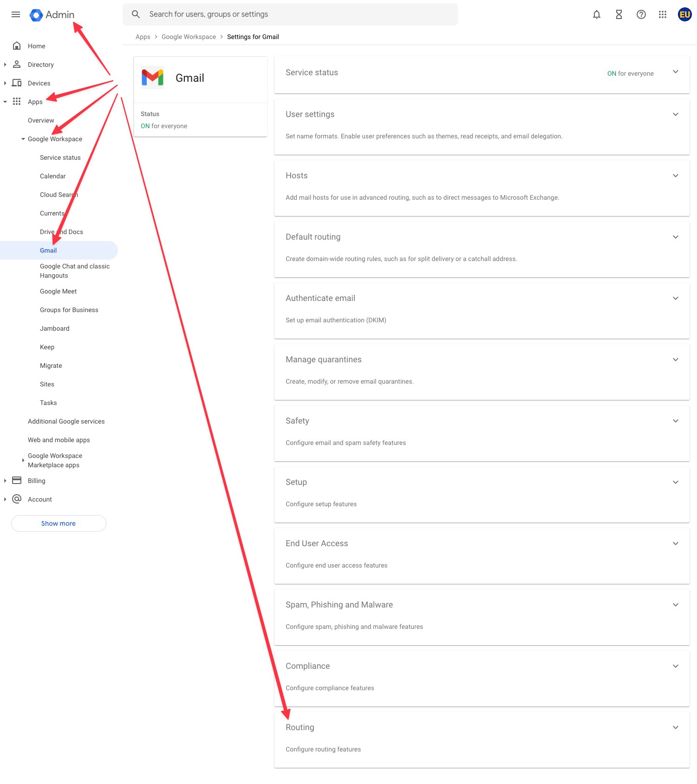Expand the User settings panel chevron

click(676, 114)
